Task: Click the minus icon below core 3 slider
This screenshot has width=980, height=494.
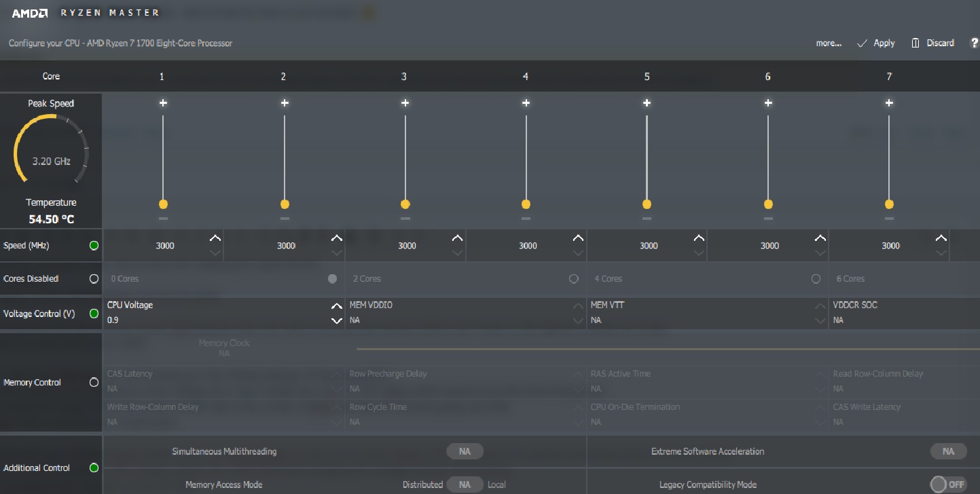Action: click(405, 218)
